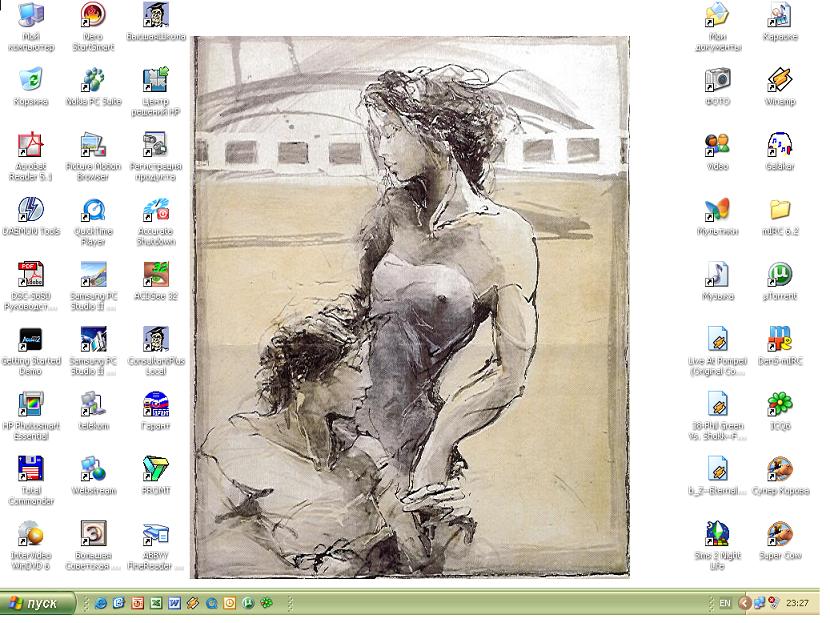This screenshot has width=830, height=623.
Task: Click the Мой компьютер icon
Action: tap(31, 16)
